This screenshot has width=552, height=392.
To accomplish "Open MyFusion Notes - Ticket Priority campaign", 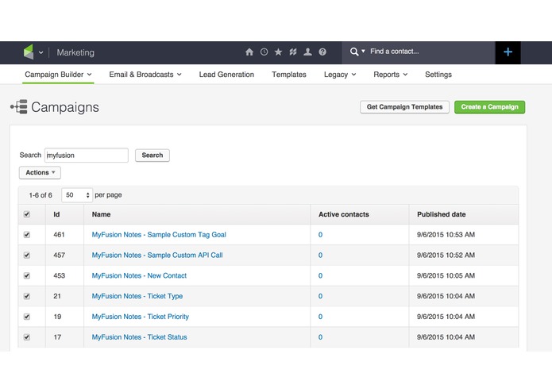I will click(x=141, y=317).
